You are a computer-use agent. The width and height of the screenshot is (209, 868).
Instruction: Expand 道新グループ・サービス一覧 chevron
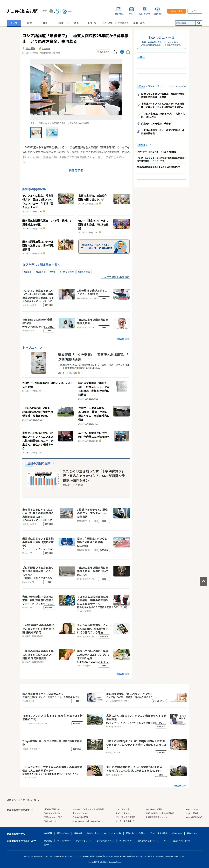39,800
